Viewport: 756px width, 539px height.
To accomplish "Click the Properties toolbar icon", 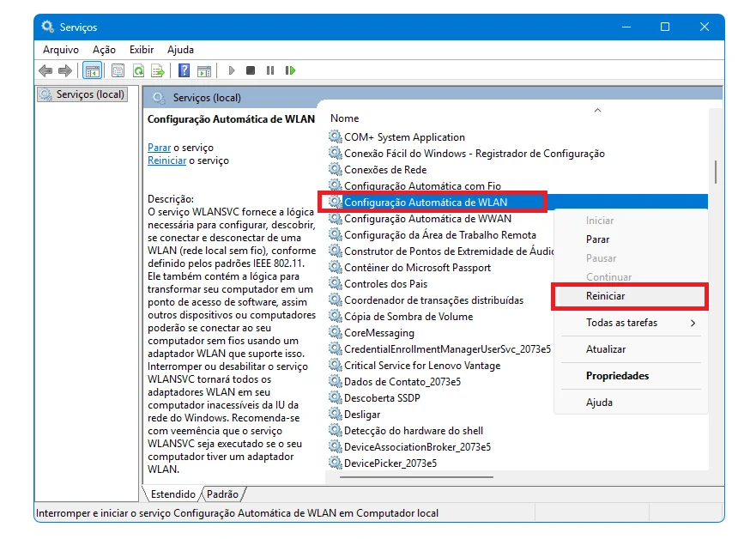I will click(x=118, y=71).
